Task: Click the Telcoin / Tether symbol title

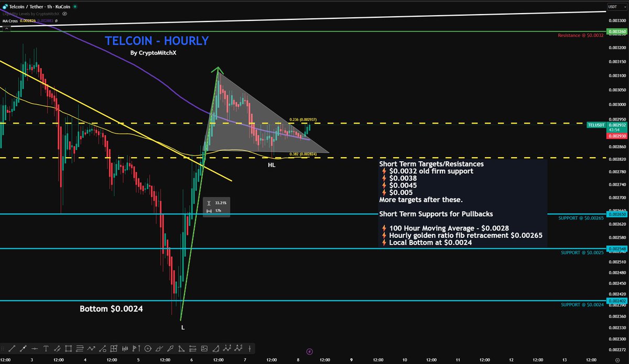Action: pos(39,7)
